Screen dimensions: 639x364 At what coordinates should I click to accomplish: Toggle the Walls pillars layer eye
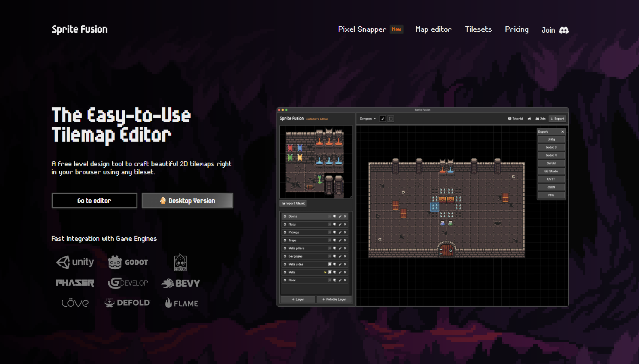click(285, 248)
